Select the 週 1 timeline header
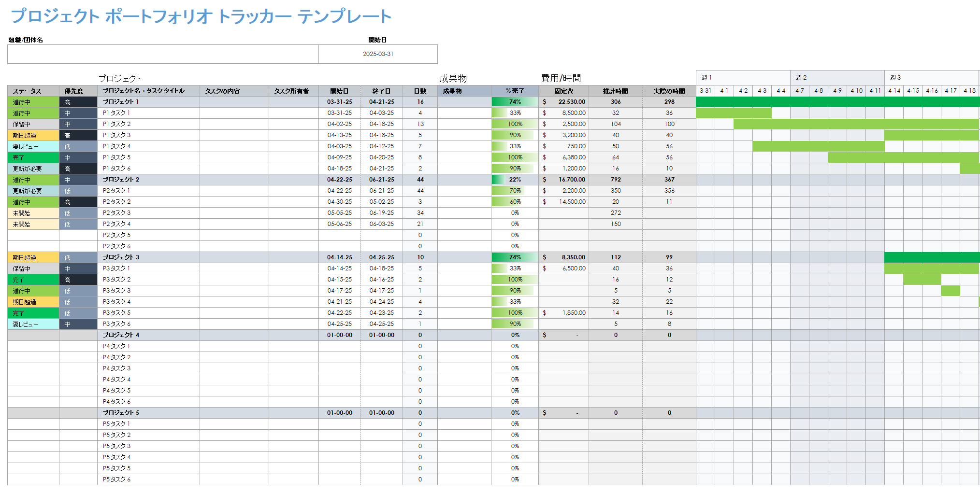The image size is (980, 493). point(743,77)
